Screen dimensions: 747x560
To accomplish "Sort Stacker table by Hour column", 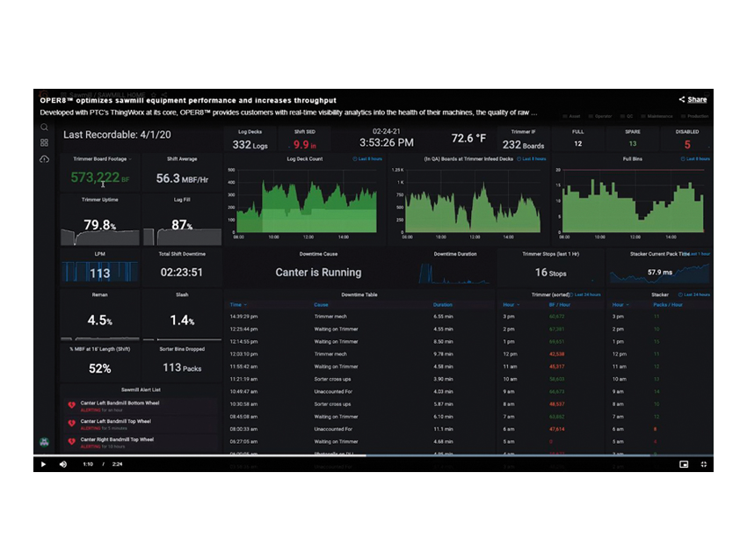I will [620, 304].
